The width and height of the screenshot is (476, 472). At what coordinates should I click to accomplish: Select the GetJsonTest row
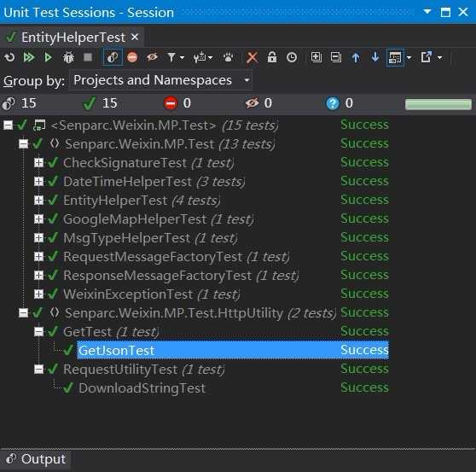(x=233, y=350)
